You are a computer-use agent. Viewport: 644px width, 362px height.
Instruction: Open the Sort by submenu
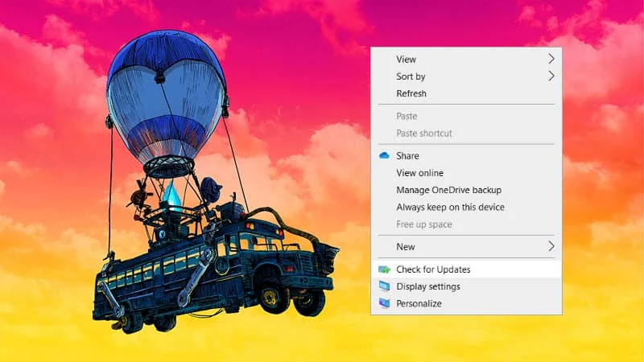tap(466, 76)
